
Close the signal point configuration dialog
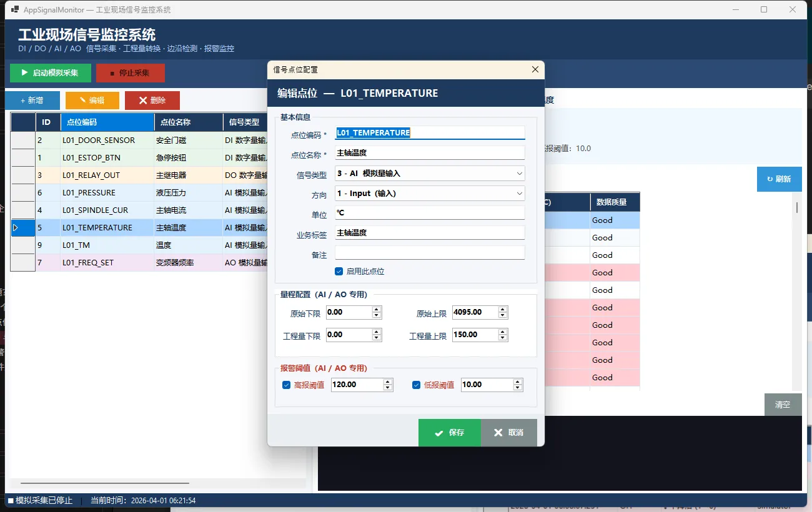(535, 69)
